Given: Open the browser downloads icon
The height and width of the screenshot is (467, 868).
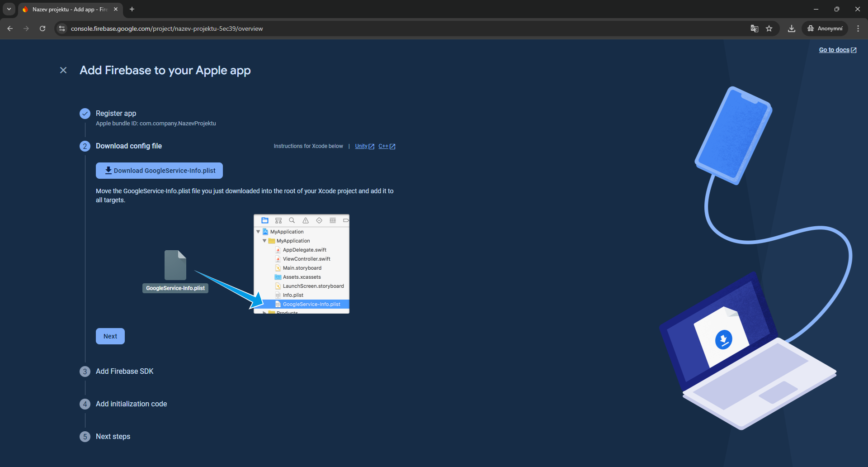Looking at the screenshot, I should click(792, 29).
